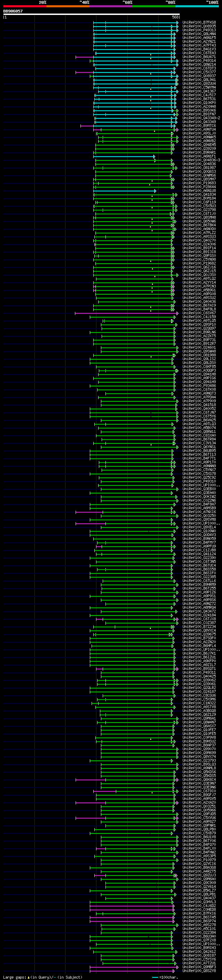Select the UniRef100_A2XHA8 label
222x980 pixels.
(199, 106)
